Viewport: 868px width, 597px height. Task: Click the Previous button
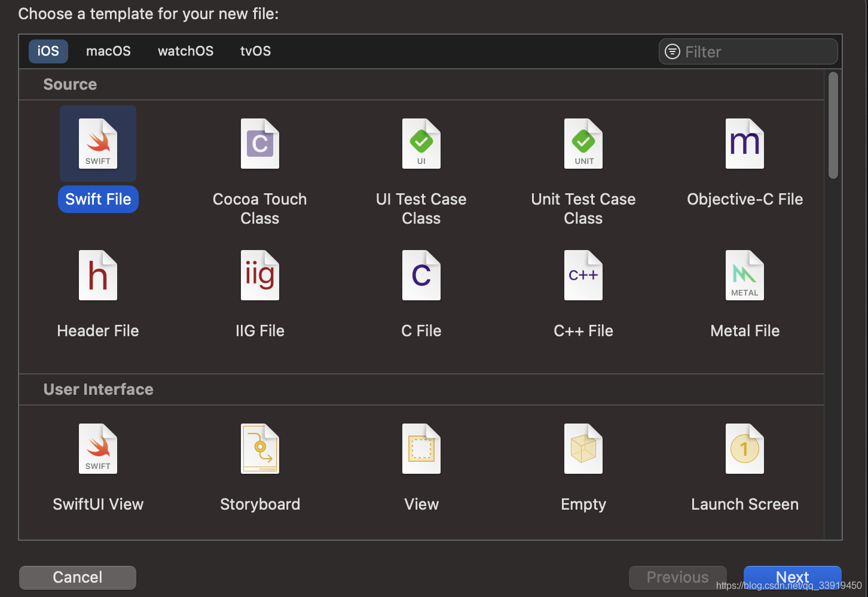[678, 577]
